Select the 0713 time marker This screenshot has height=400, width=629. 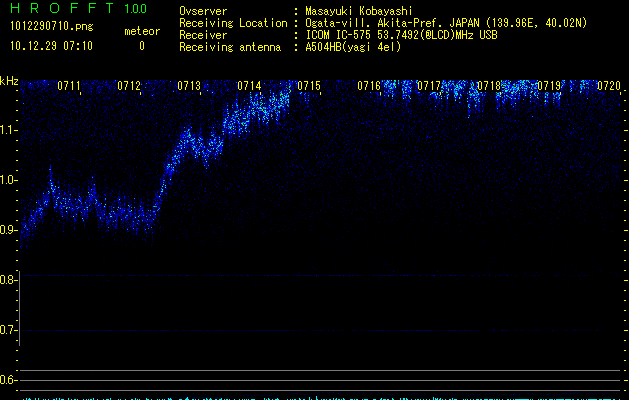189,86
